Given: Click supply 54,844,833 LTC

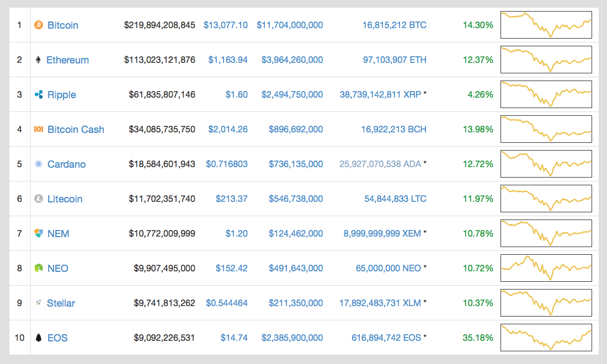Looking at the screenshot, I should pos(396,199).
